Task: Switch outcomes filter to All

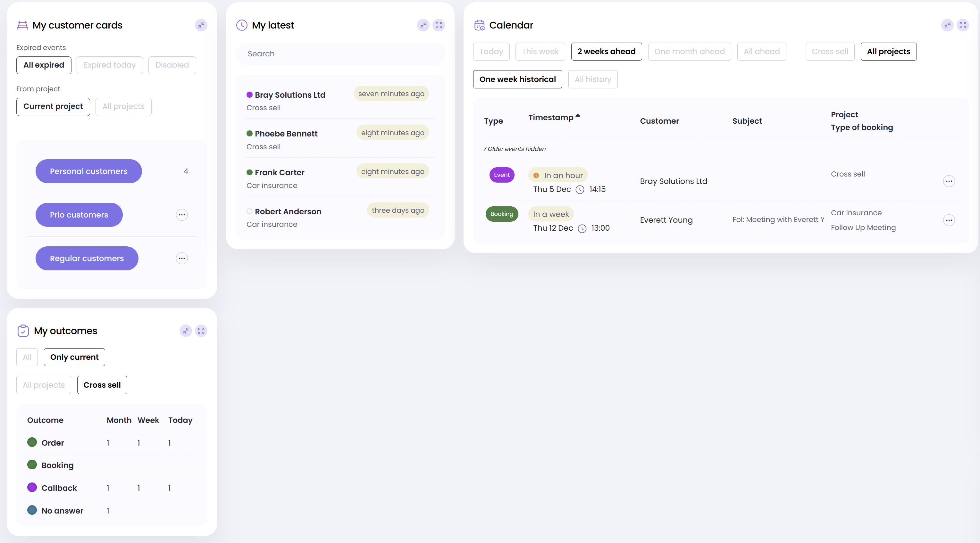Action: coord(27,357)
